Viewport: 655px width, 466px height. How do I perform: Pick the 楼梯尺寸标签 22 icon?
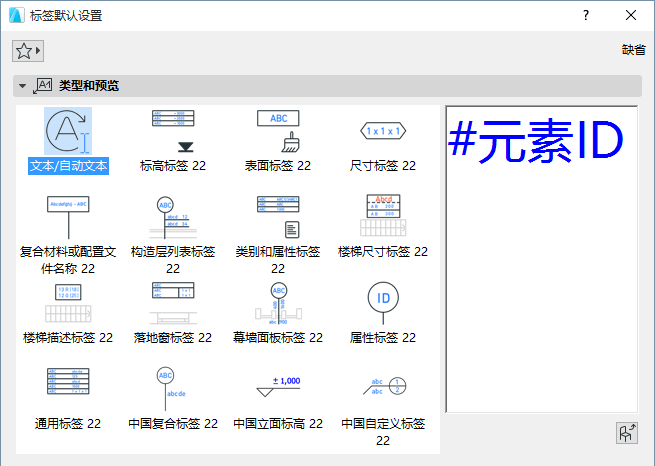pyautogui.click(x=383, y=217)
